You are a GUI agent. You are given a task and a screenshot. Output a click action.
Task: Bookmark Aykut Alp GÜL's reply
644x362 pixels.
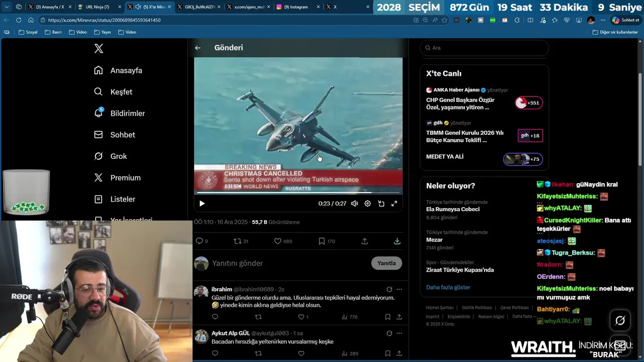coord(387,353)
